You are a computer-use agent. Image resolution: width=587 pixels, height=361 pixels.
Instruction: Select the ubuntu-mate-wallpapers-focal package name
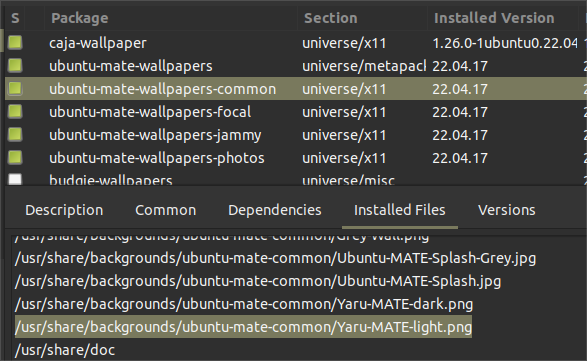[150, 112]
